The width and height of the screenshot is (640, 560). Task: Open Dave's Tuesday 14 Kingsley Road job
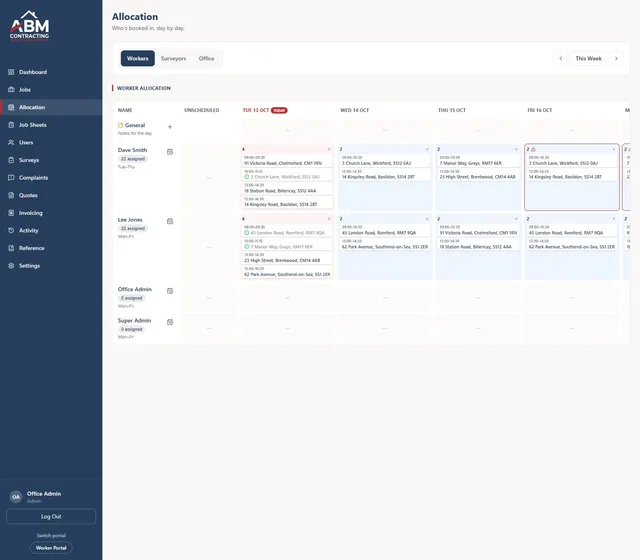click(x=287, y=202)
